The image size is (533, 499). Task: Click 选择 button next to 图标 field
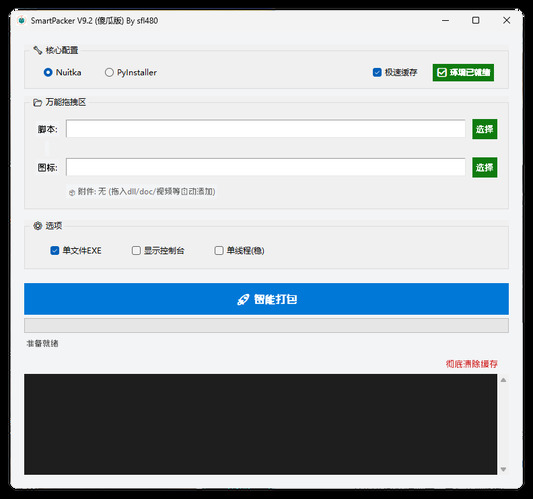(x=484, y=167)
